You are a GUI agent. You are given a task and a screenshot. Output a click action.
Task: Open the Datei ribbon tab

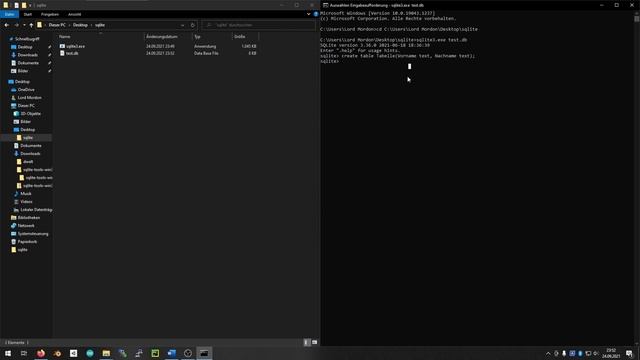(x=9, y=14)
